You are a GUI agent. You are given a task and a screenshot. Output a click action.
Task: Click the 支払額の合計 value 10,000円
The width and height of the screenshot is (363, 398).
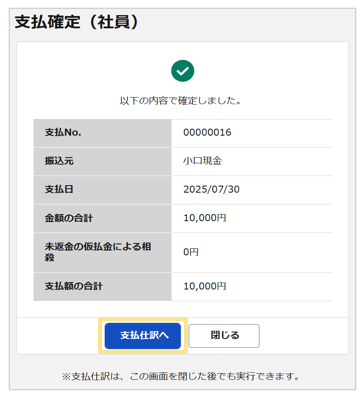tap(205, 286)
